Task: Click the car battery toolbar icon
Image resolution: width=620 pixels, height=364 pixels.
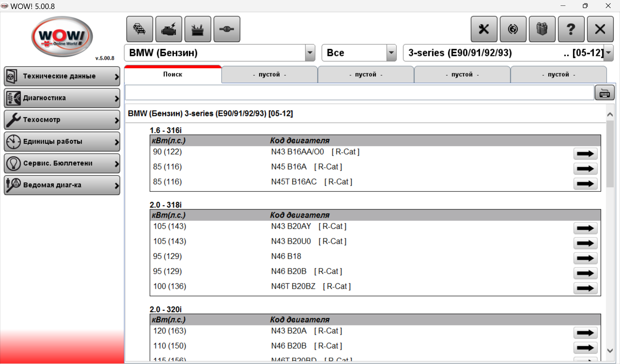Action: point(198,29)
